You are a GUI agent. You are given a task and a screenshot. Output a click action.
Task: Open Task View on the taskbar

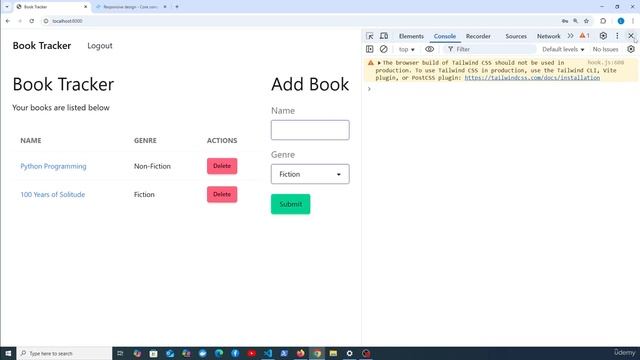[x=120, y=353]
